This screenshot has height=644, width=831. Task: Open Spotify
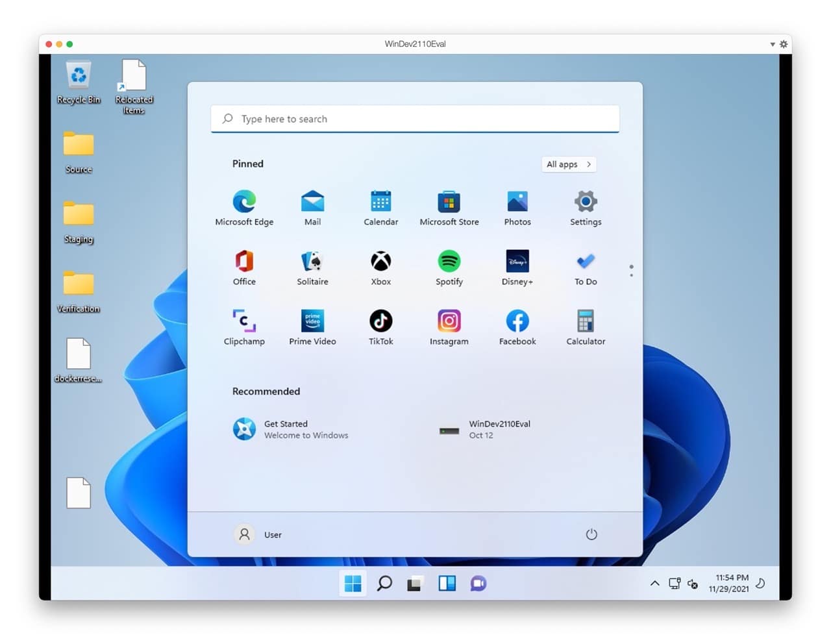click(x=449, y=267)
